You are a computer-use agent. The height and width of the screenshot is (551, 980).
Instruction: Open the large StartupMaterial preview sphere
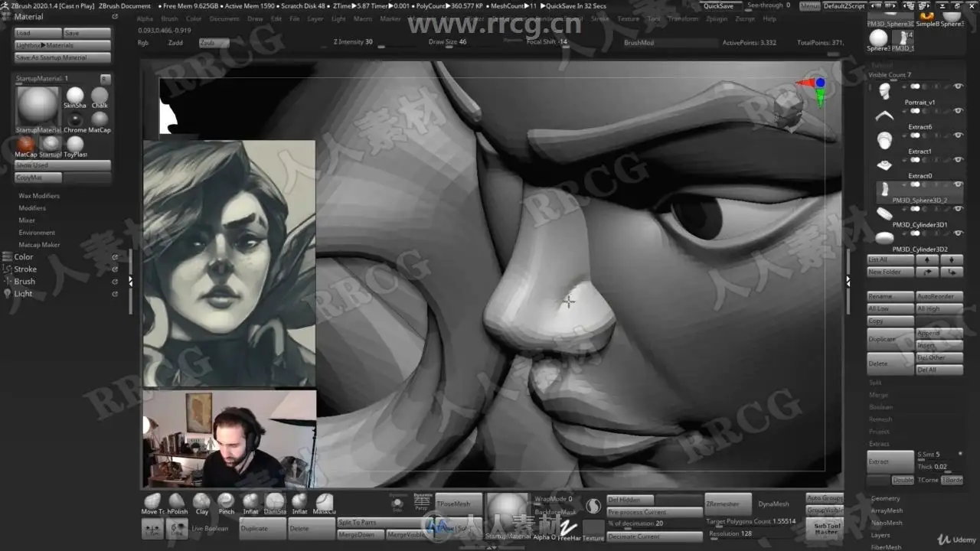point(38,109)
